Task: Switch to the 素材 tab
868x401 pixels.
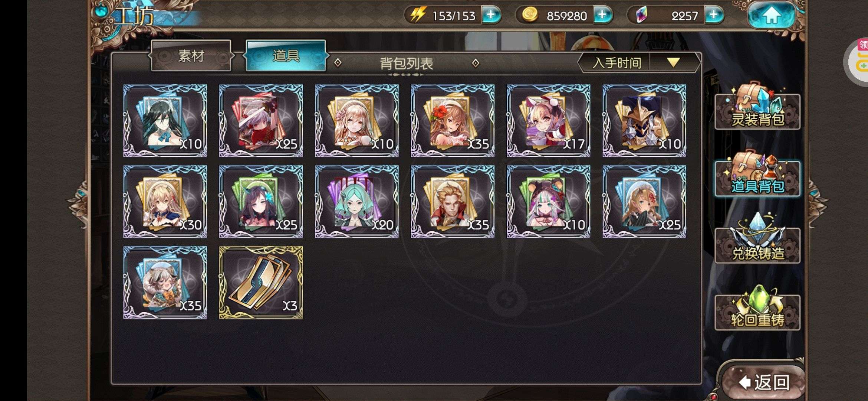Action: (191, 56)
